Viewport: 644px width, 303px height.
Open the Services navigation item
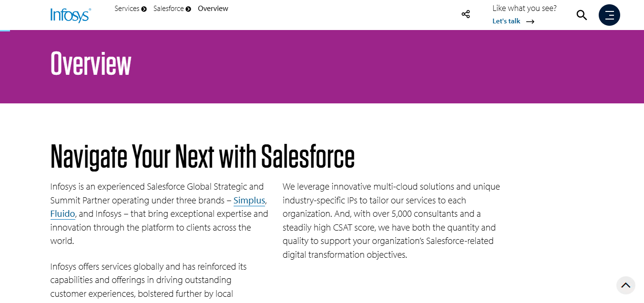click(126, 8)
